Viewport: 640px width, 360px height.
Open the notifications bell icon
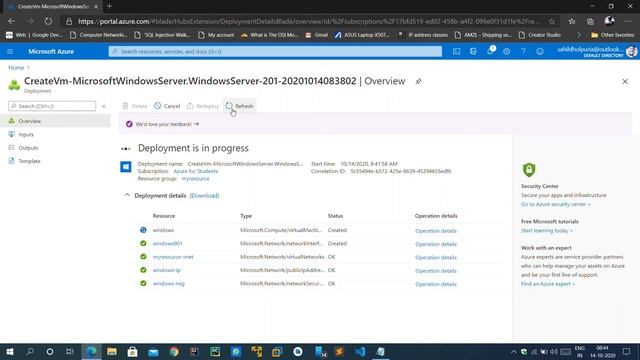tap(490, 51)
